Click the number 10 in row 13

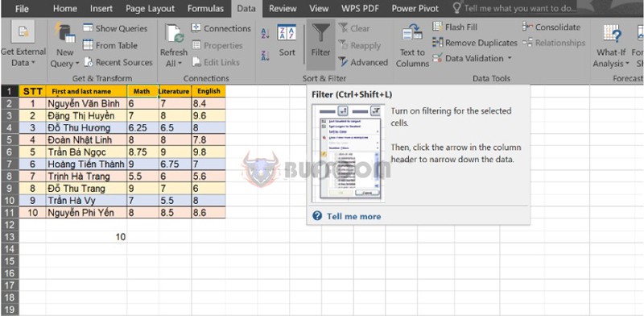click(120, 237)
